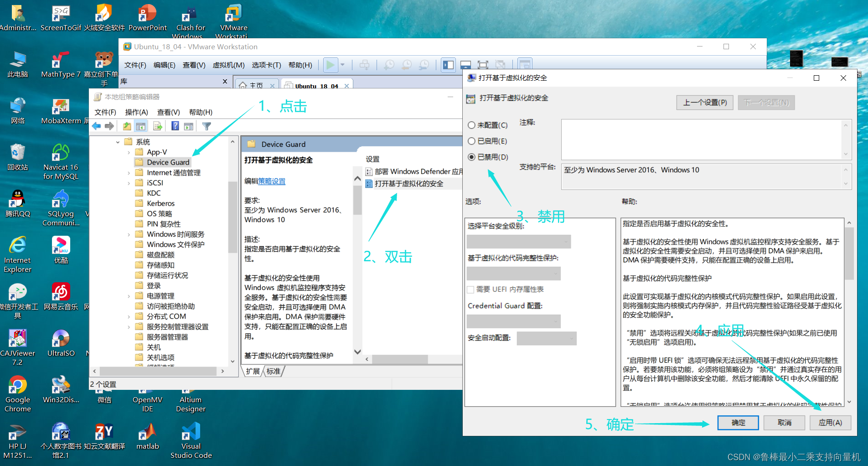Image resolution: width=868 pixels, height=466 pixels.
Task: Expand the App-V tree node
Action: [x=129, y=152]
